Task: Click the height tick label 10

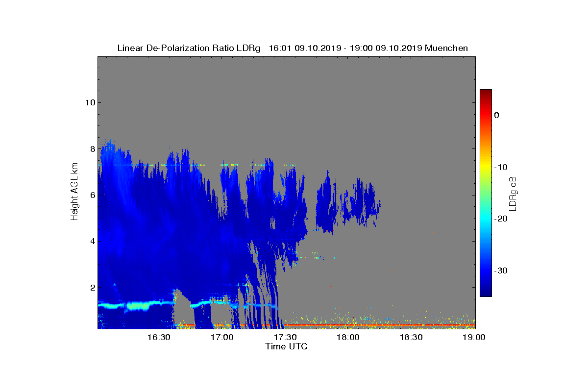Action: point(89,102)
